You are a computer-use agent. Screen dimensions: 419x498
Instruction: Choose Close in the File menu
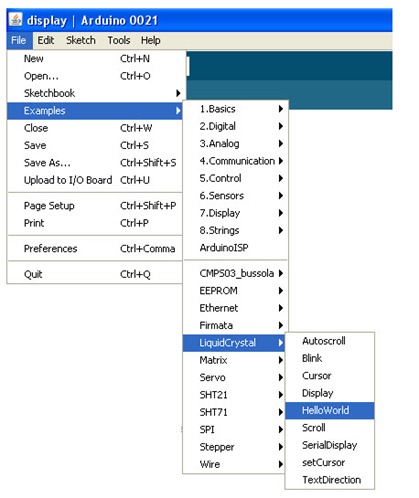point(95,128)
